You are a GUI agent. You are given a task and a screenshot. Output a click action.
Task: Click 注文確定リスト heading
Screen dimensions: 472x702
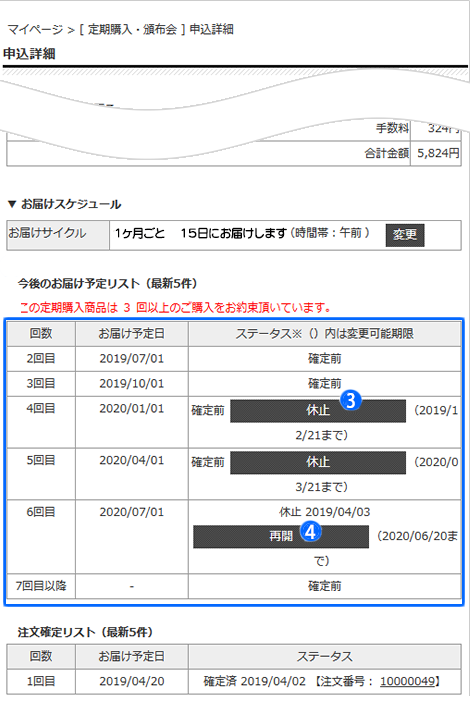coord(85,632)
